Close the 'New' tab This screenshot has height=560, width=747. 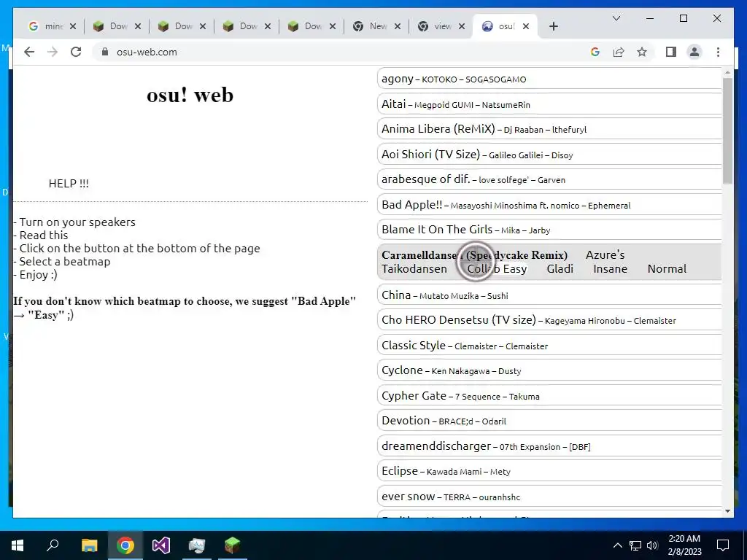point(398,26)
